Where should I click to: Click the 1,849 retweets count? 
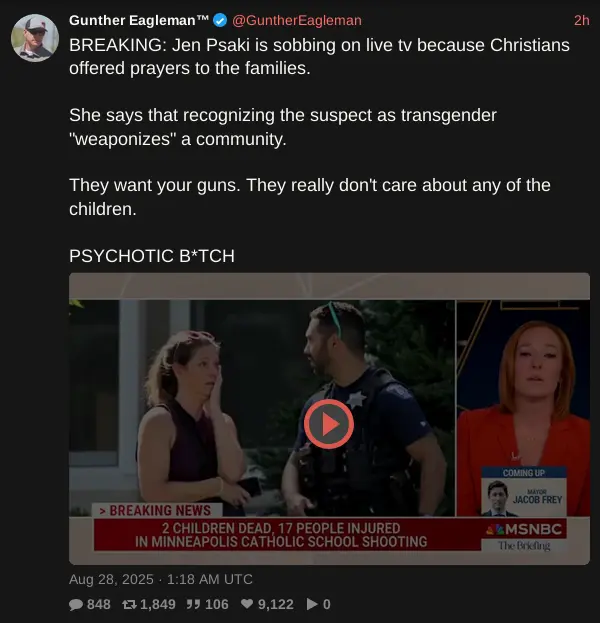(x=158, y=604)
